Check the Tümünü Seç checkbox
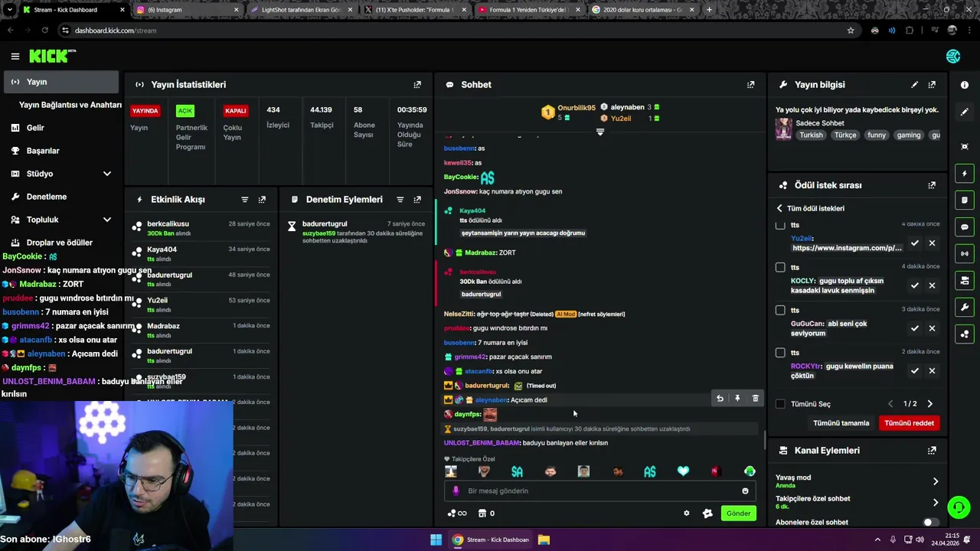Screen dimensions: 980x551 [x=780, y=404]
